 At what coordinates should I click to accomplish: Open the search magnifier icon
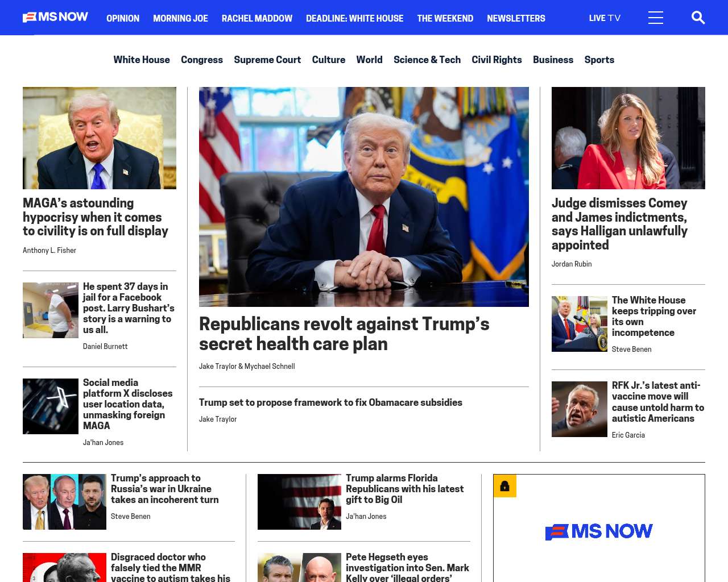pyautogui.click(x=698, y=18)
